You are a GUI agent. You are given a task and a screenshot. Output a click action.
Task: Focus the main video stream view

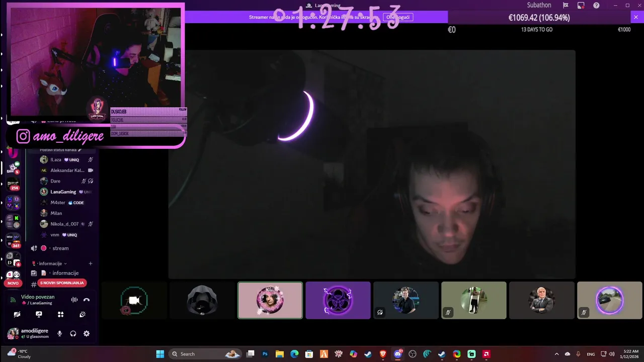[x=372, y=164]
